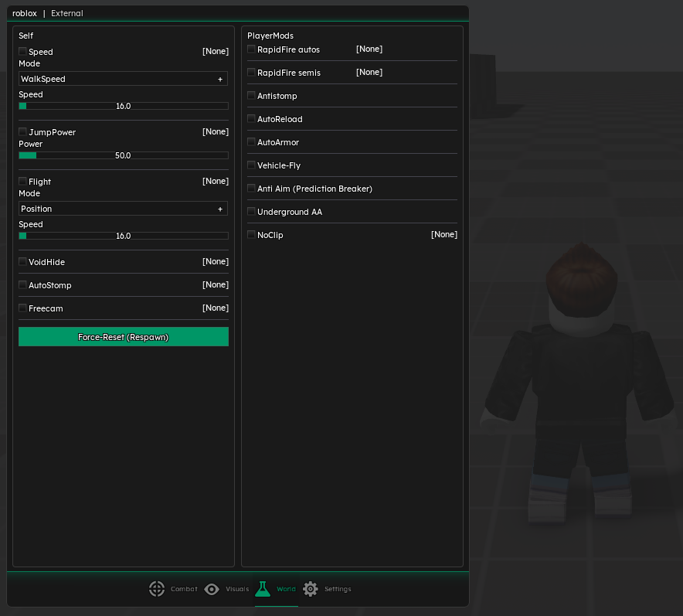Image resolution: width=683 pixels, height=616 pixels.
Task: Click the Flight Speed slider bar
Action: coord(123,236)
